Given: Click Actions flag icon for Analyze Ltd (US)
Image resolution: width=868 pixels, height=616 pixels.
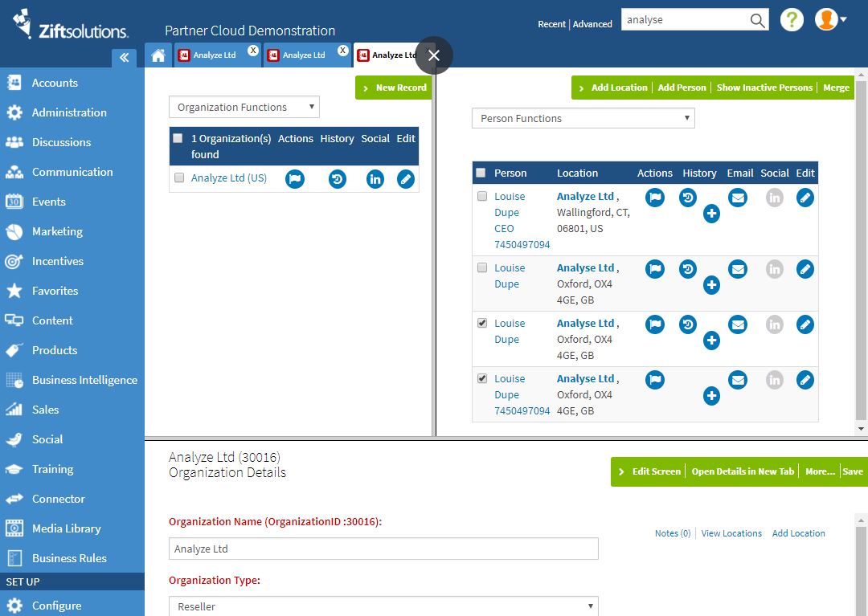Looking at the screenshot, I should click(294, 179).
